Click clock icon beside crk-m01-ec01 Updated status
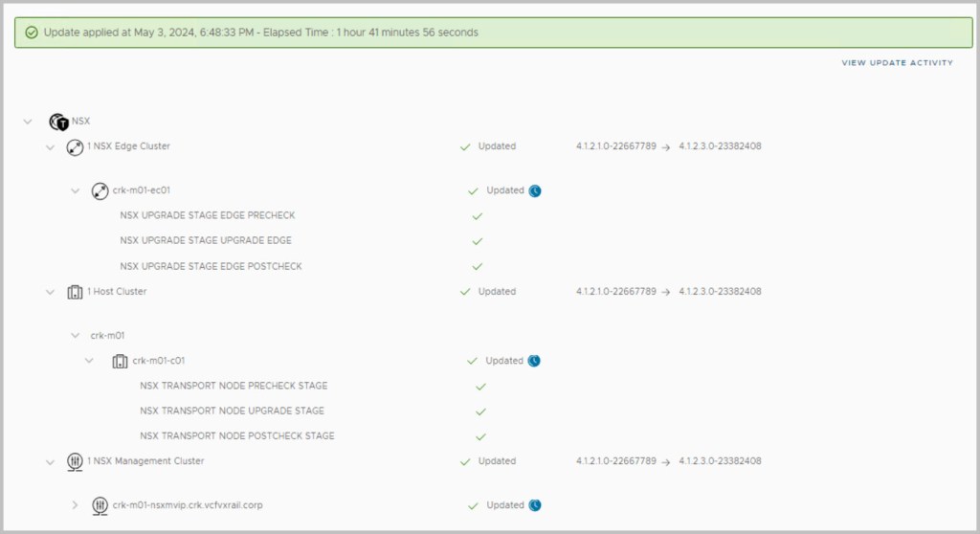This screenshot has width=980, height=534. [x=535, y=190]
